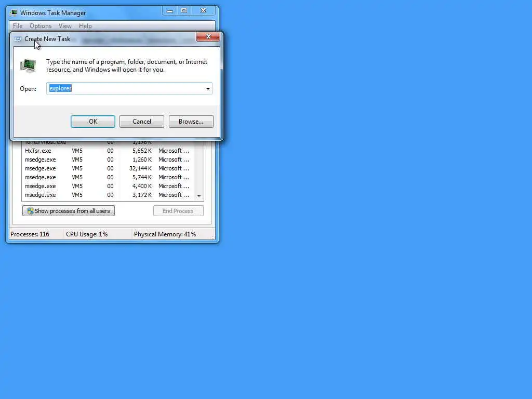Confirm with the OK button
The height and width of the screenshot is (399, 532).
pos(93,122)
